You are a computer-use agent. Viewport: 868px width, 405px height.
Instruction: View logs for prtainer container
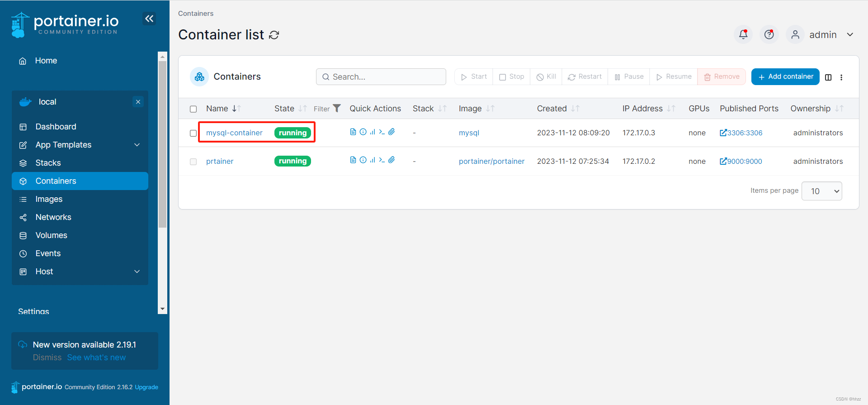click(353, 160)
